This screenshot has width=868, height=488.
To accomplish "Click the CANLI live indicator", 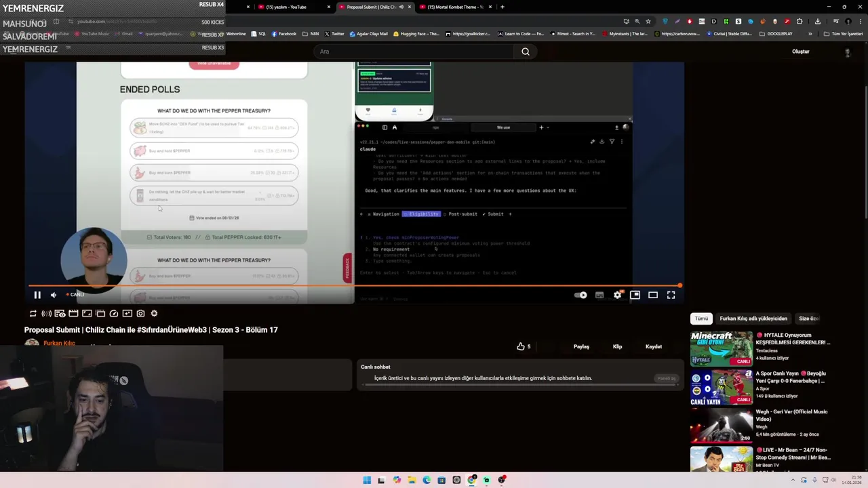I will click(75, 295).
